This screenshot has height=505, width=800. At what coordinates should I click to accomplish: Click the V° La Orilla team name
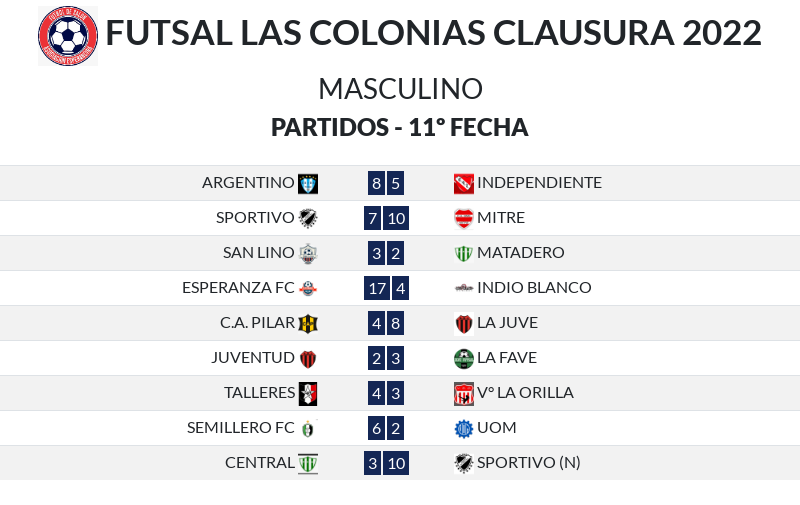pos(525,393)
